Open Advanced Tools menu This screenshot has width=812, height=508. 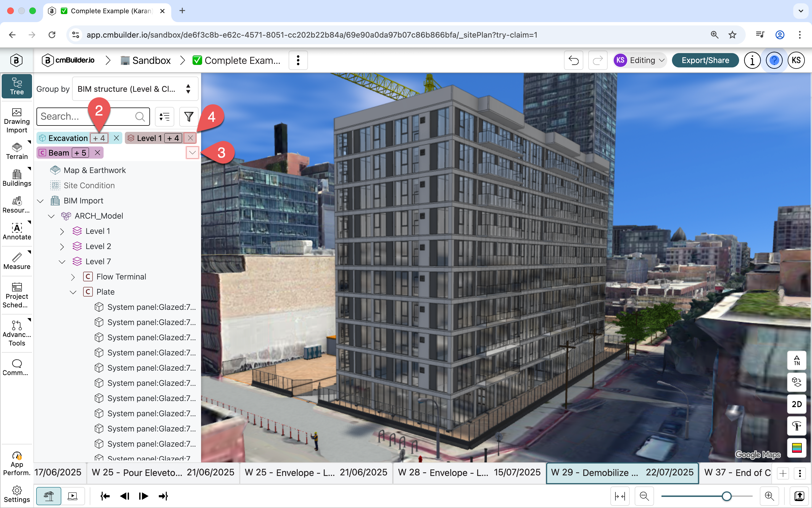(17, 333)
